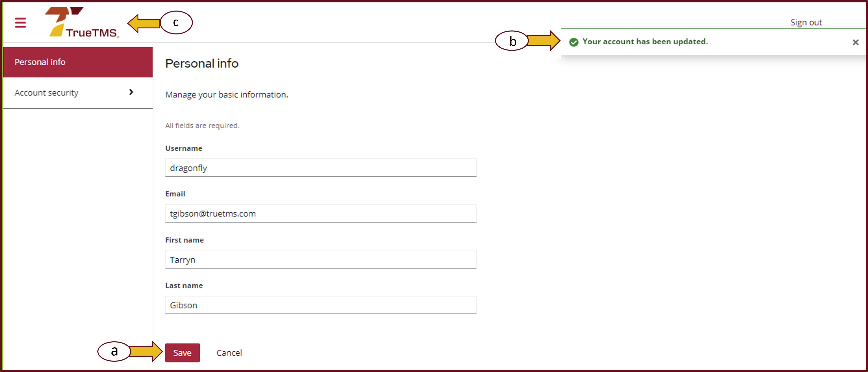Click the Cancel link

[x=229, y=352]
